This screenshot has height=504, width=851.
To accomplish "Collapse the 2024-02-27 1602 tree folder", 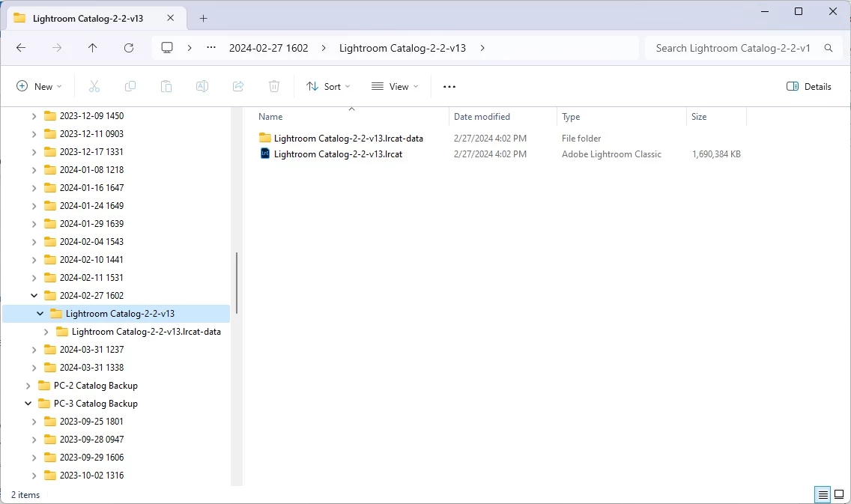I will coord(34,296).
